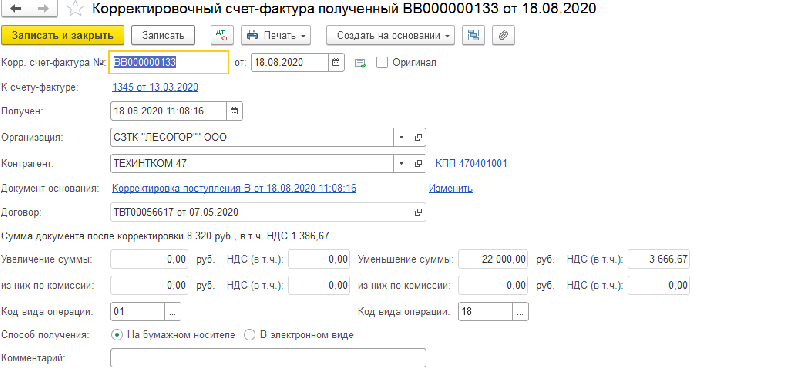Click Уменьшение суммы field 22 000,00
The height and width of the screenshot is (378, 800).
click(493, 259)
